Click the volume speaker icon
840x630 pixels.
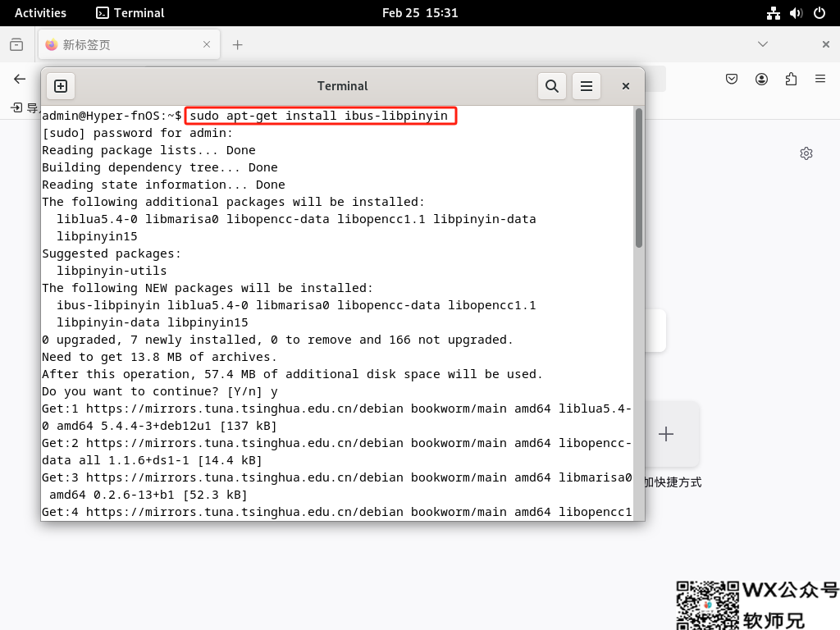point(796,13)
